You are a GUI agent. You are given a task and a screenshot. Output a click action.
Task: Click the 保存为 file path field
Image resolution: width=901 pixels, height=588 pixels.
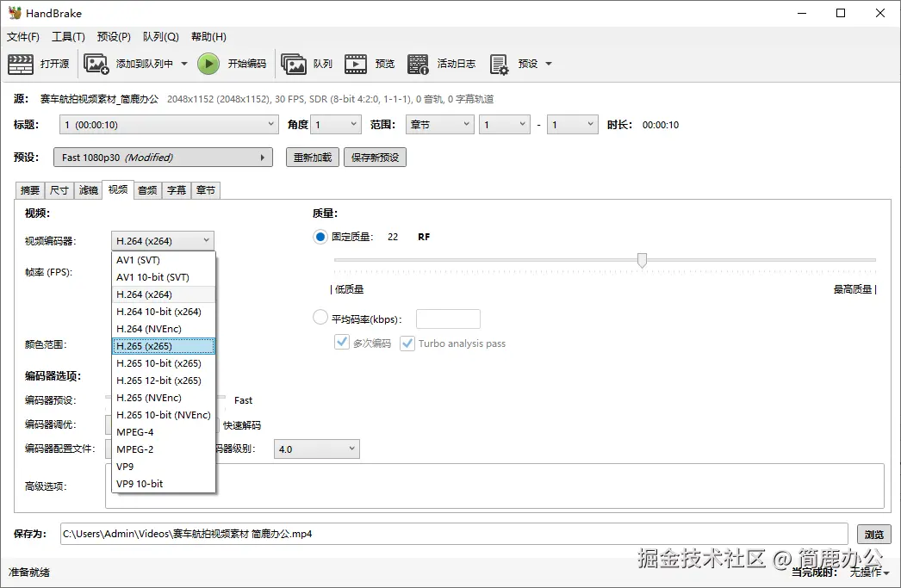click(x=454, y=534)
